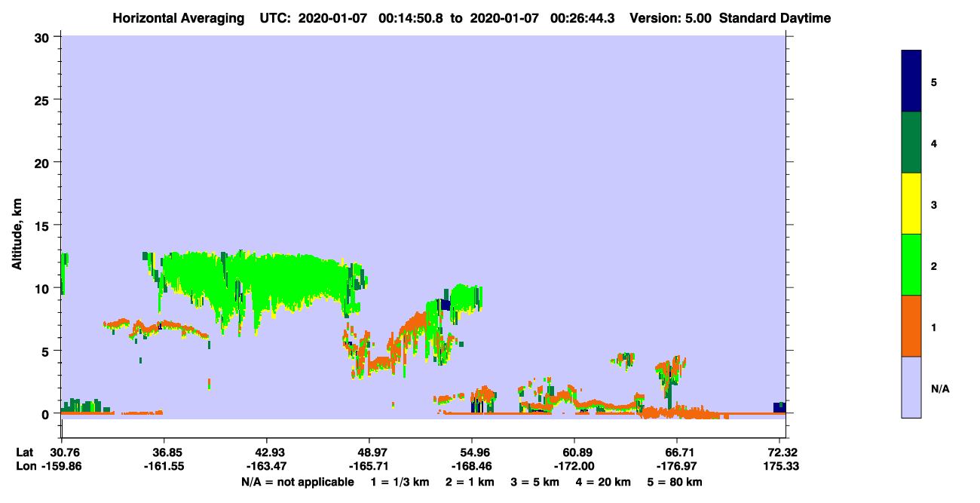Click longitude value -168.46
Screen dimensions: 980x503
472,466
